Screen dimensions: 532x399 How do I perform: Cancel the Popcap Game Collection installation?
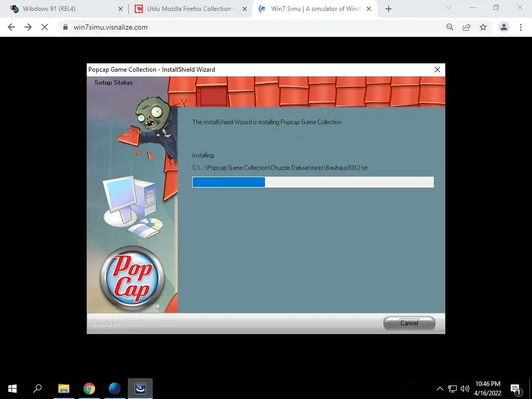coord(409,323)
